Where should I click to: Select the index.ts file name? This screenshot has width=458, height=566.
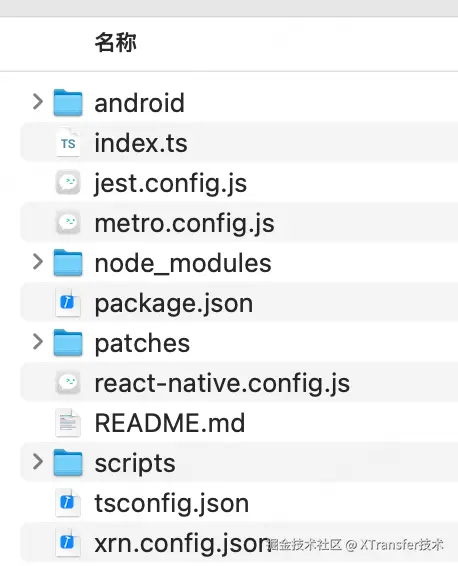click(x=141, y=143)
